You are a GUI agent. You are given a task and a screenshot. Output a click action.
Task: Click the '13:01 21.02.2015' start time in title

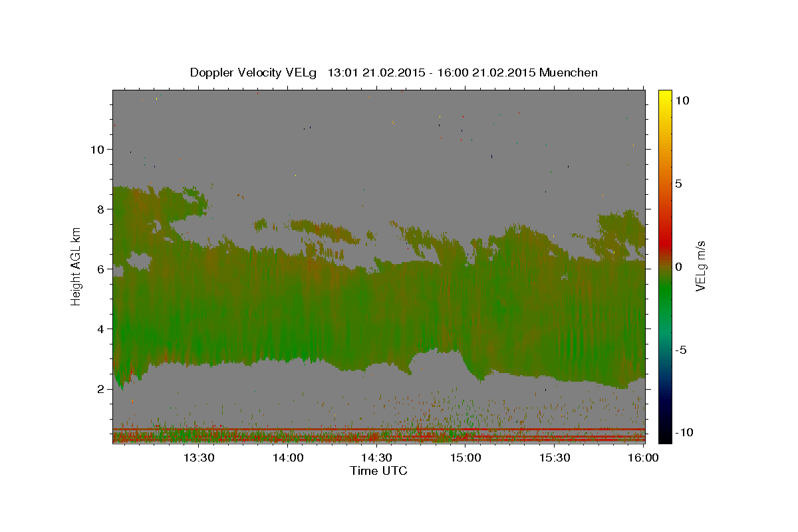pyautogui.click(x=375, y=72)
